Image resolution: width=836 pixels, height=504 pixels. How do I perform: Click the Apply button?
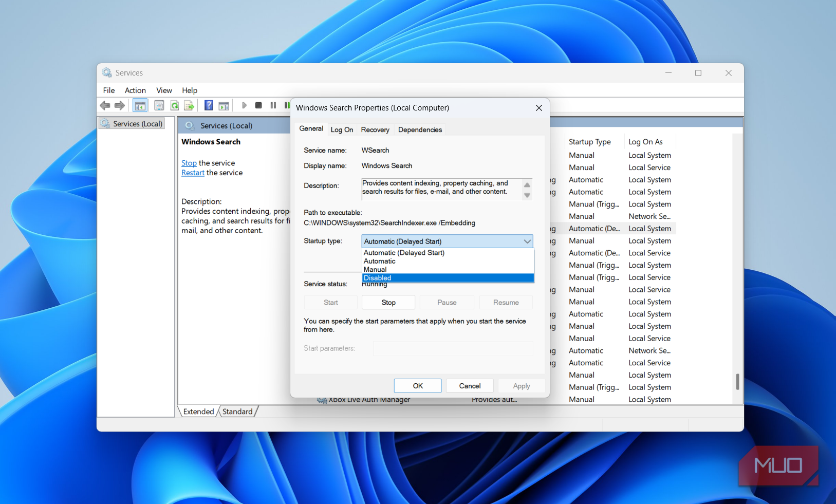[522, 386]
